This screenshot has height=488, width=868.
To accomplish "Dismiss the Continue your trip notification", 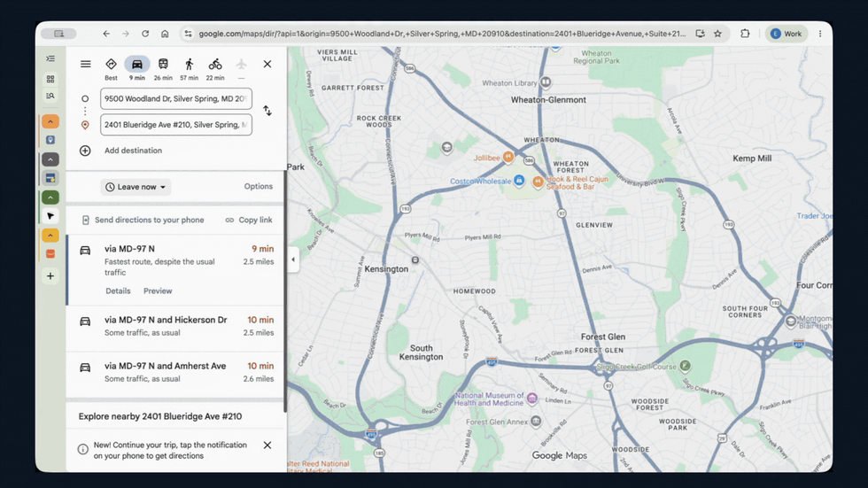I will (x=267, y=445).
